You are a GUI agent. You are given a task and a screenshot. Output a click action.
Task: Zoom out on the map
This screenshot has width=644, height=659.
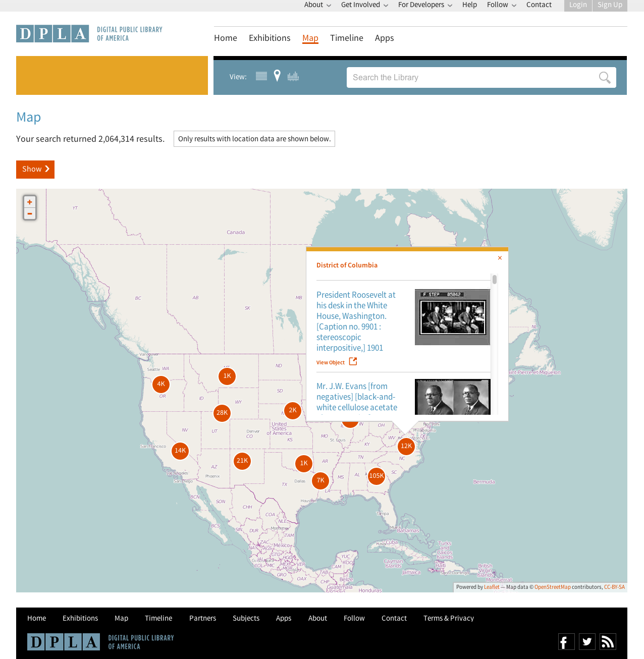pyautogui.click(x=30, y=214)
